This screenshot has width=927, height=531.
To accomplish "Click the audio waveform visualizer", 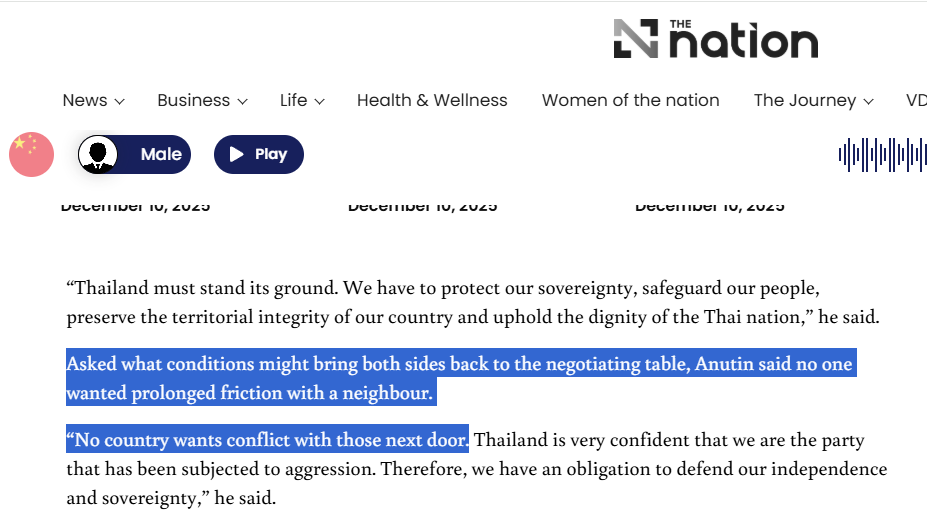I will click(881, 154).
